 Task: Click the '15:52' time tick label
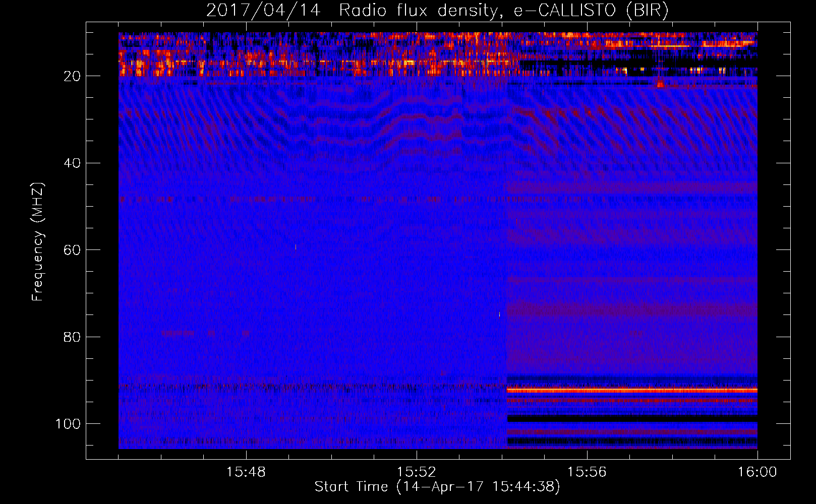417,472
